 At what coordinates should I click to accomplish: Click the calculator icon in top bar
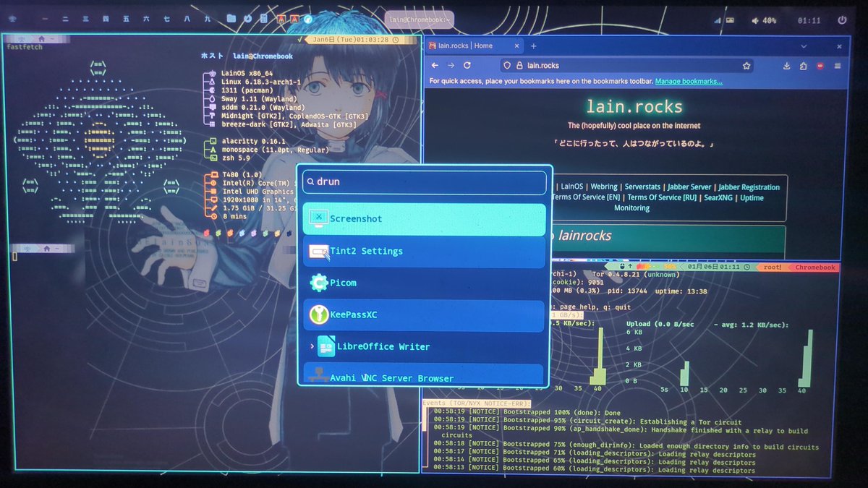[264, 19]
